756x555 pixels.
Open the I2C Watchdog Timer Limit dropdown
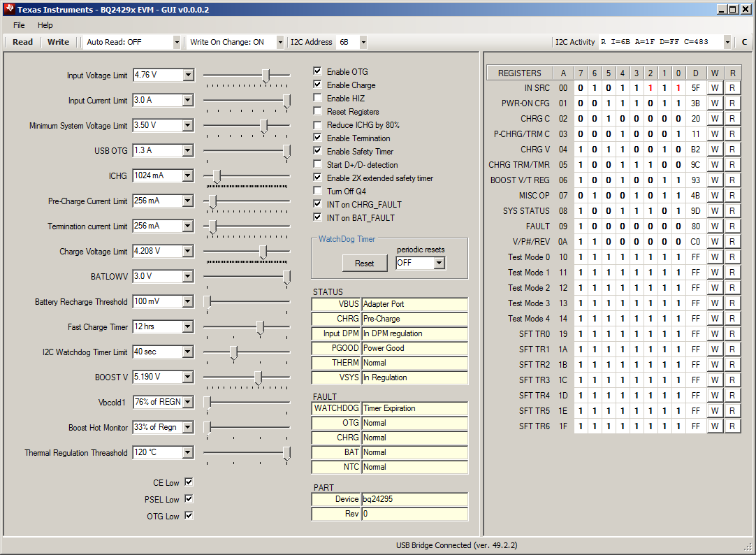point(188,352)
